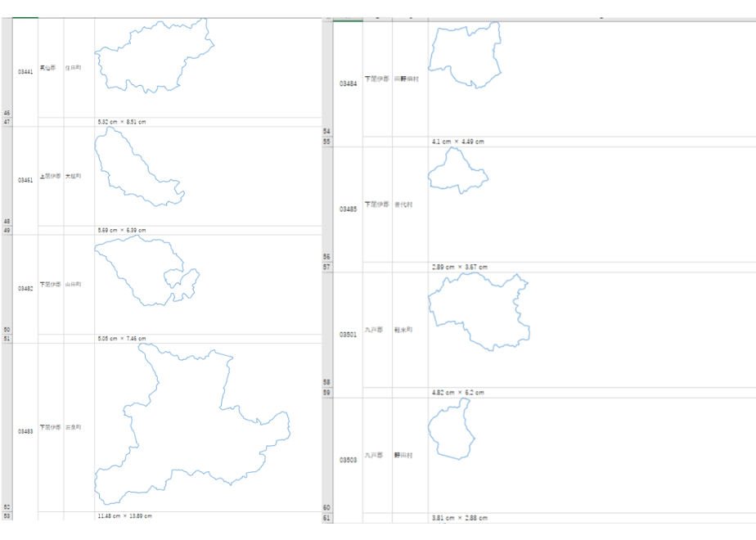Screen dimensions: 756x540
Task: Select the 気仙郡 district cell
Action: point(51,68)
